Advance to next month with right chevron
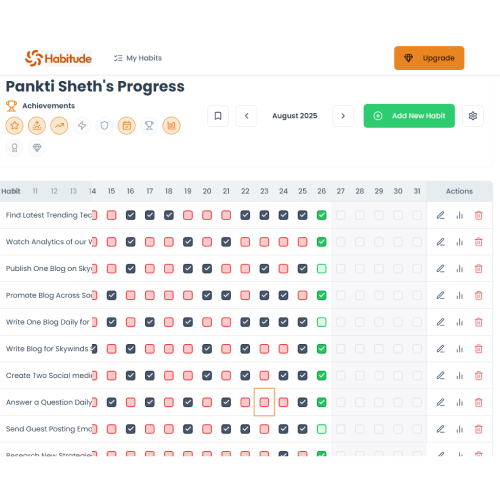 [343, 116]
